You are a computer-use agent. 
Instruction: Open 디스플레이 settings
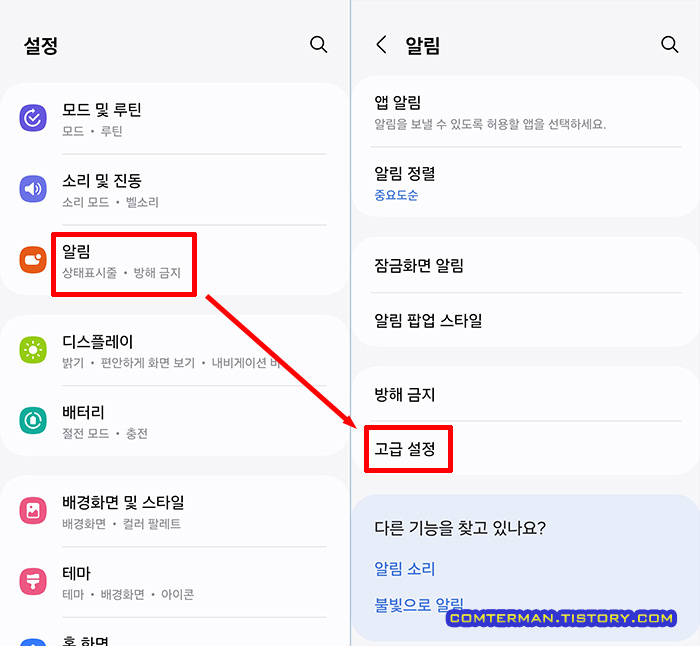pyautogui.click(x=175, y=350)
